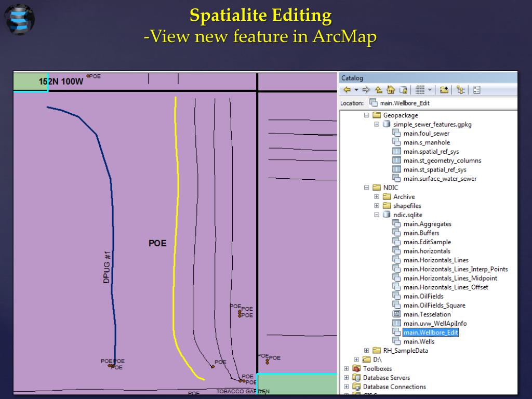The height and width of the screenshot is (399, 532).
Task: Select Database Connections icon
Action: pyautogui.click(x=356, y=387)
